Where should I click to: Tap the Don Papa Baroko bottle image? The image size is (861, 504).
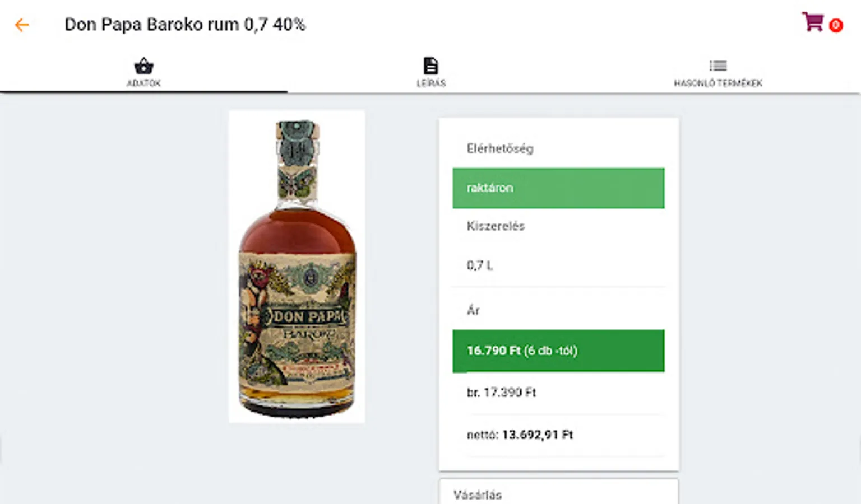click(x=297, y=267)
